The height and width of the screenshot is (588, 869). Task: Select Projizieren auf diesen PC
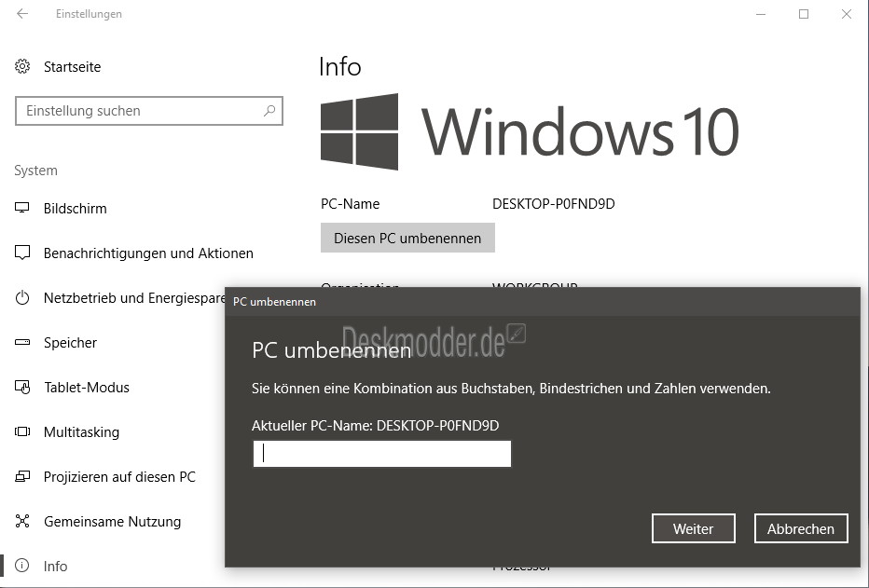pos(119,477)
